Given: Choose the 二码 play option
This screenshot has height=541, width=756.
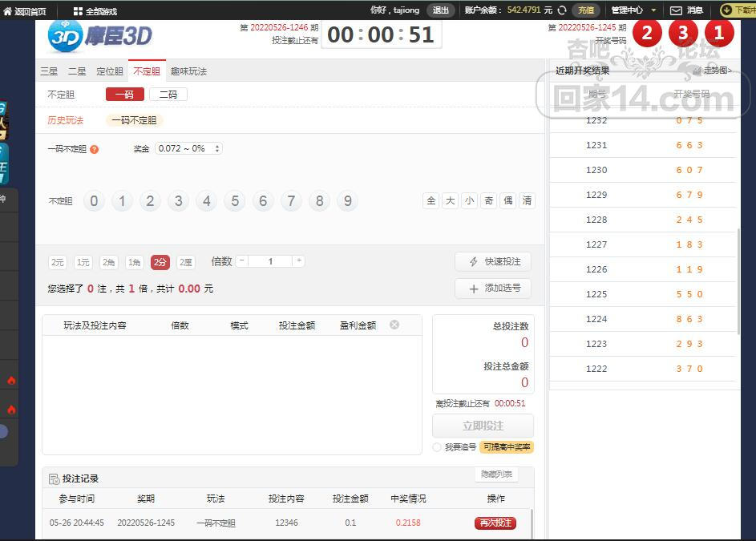Looking at the screenshot, I should (168, 95).
